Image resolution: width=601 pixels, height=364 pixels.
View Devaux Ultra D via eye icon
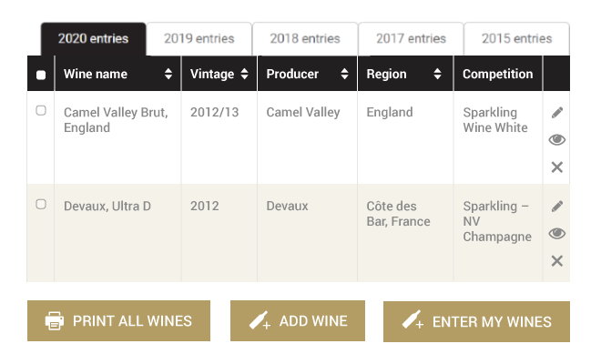point(557,234)
